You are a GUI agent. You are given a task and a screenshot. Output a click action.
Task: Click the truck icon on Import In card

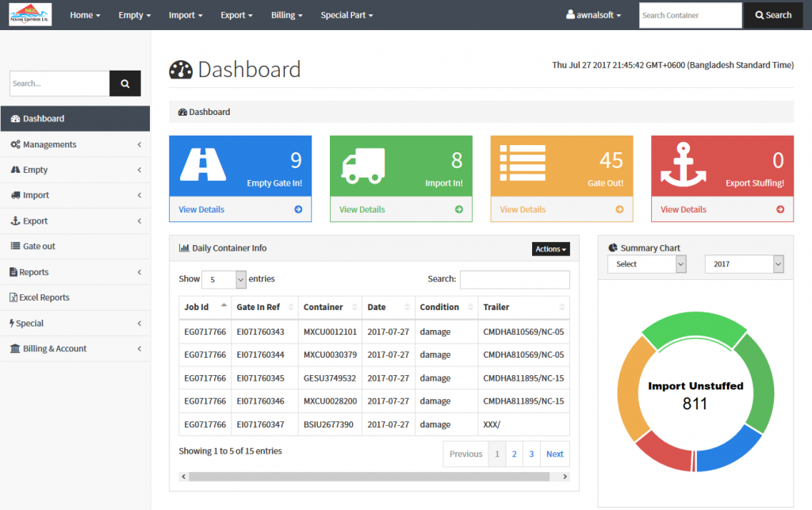click(363, 166)
